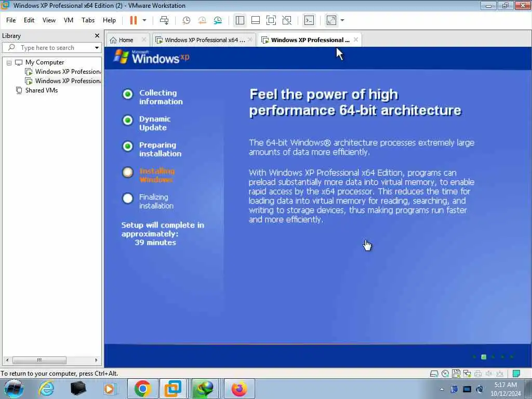The height and width of the screenshot is (399, 532).
Task: Open Firefox from the taskbar
Action: (x=239, y=389)
